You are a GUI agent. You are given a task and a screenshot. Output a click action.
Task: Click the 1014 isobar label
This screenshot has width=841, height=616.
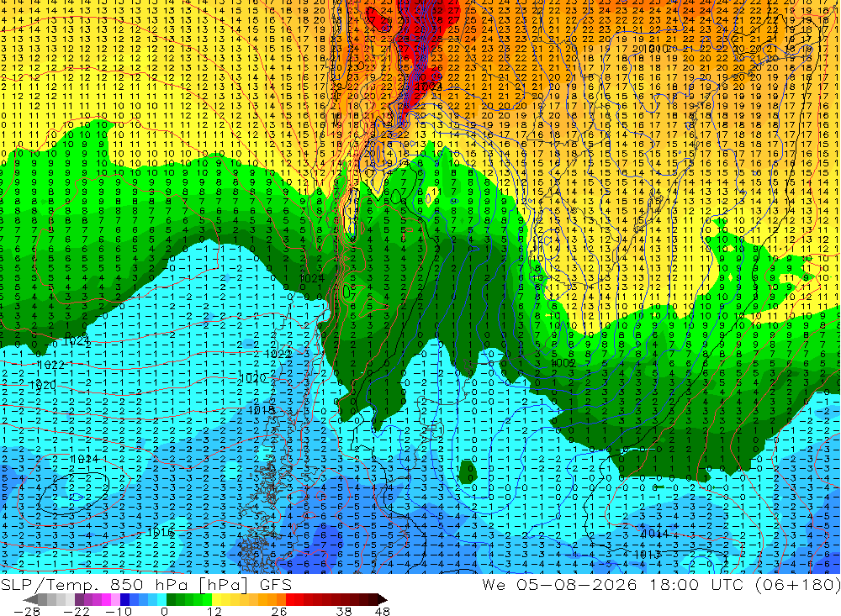click(x=655, y=534)
